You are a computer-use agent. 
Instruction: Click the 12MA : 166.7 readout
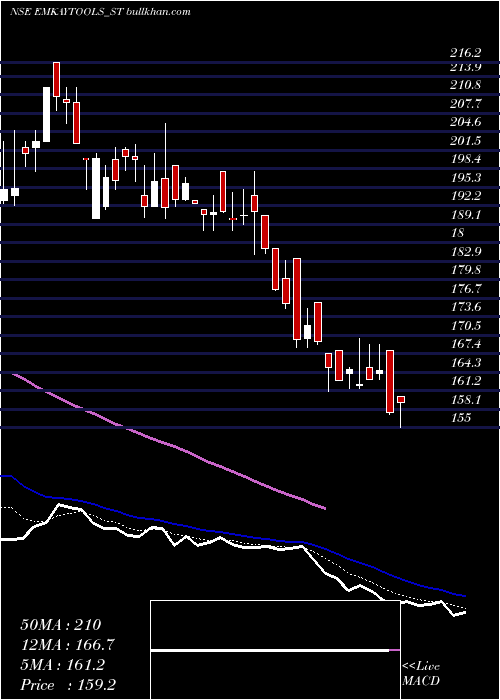(x=68, y=645)
